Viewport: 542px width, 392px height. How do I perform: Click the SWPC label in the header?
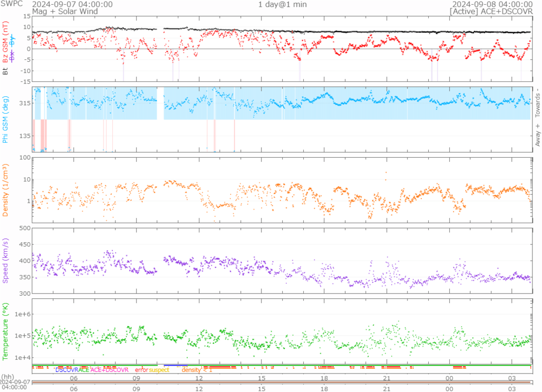pyautogui.click(x=11, y=4)
